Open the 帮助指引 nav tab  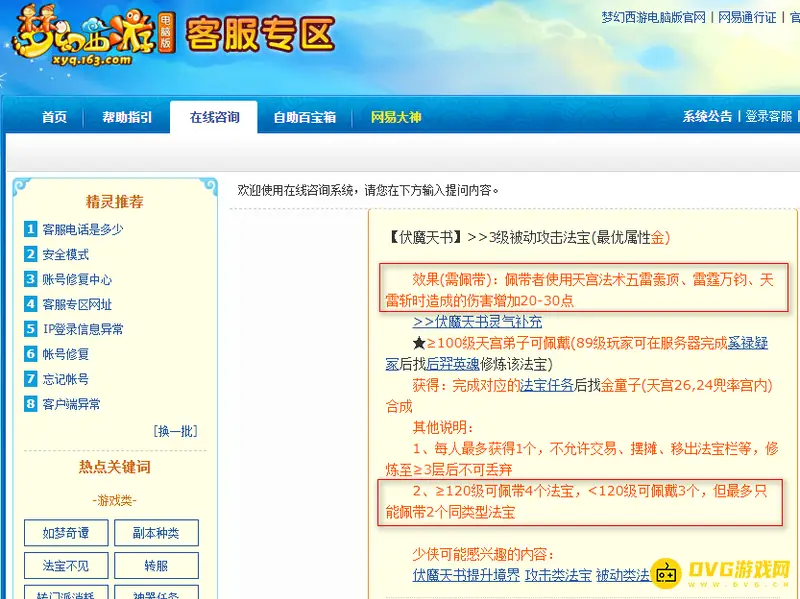click(x=127, y=117)
